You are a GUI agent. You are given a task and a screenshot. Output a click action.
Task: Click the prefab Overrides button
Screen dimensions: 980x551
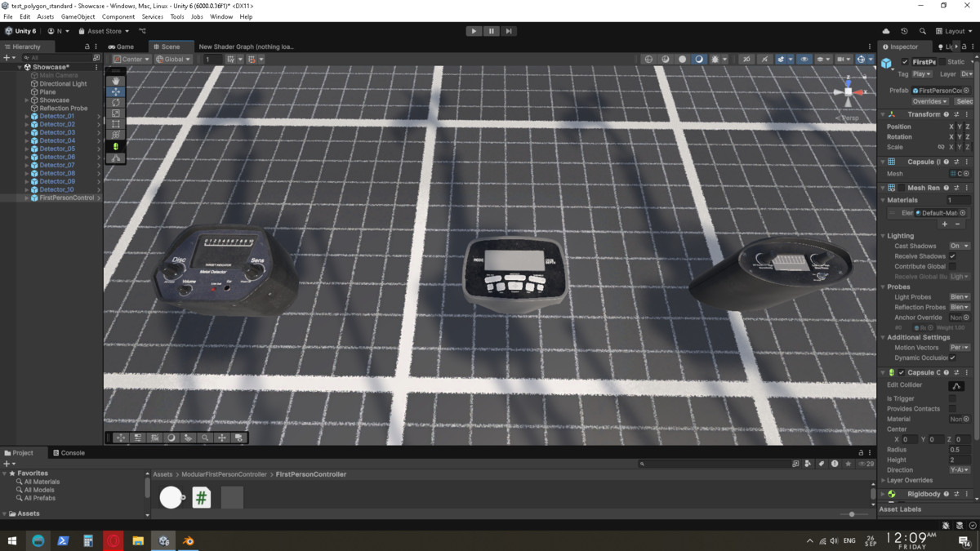coord(929,102)
